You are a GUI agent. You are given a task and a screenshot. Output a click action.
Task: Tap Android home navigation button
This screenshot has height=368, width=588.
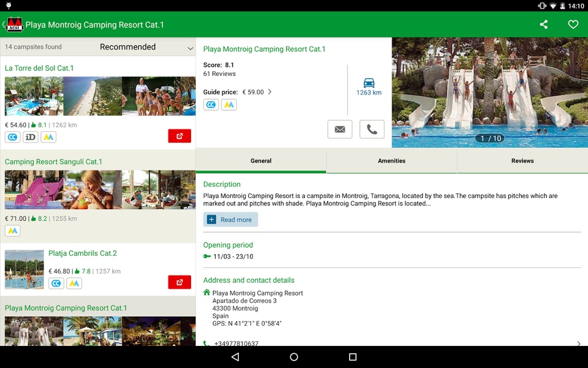[x=294, y=357]
